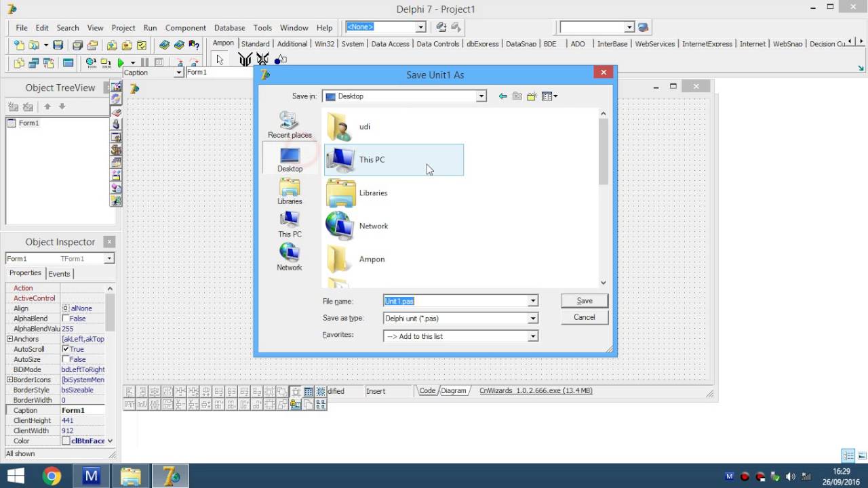Screen dimensions: 868x488
Task: Click the Help contents toolbar icon
Action: (x=194, y=45)
